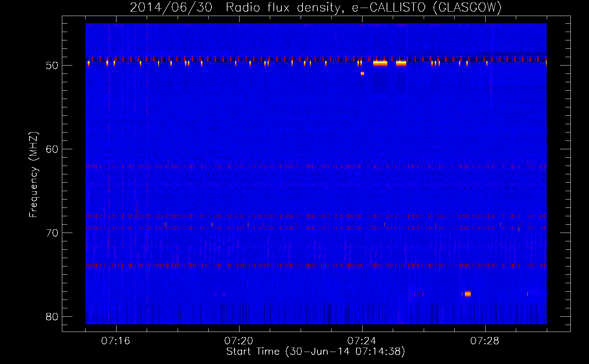The width and height of the screenshot is (589, 364).
Task: Click the orange burst near 77 MHz
Action: [x=468, y=294]
